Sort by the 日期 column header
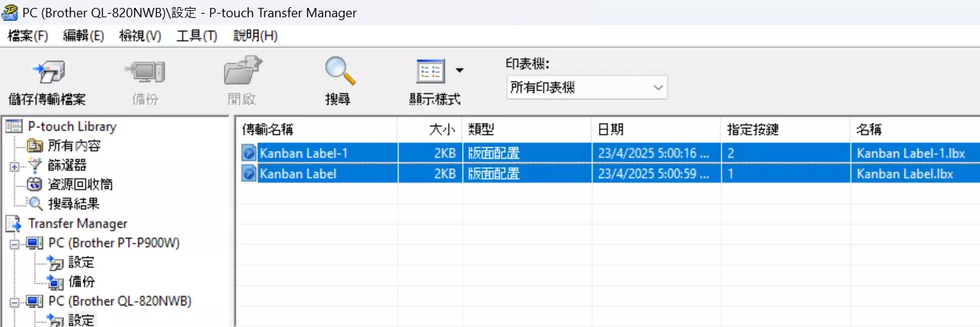Image resolution: width=980 pixels, height=327 pixels. point(655,129)
